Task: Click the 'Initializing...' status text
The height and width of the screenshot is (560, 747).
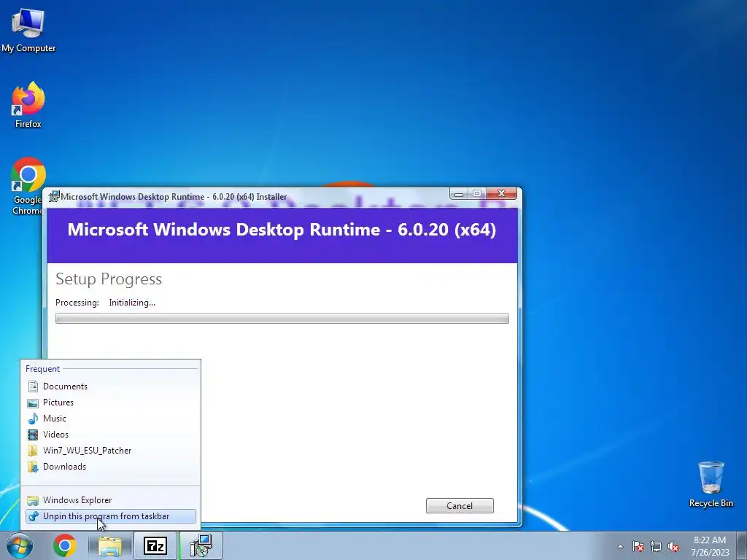Action: (132, 303)
